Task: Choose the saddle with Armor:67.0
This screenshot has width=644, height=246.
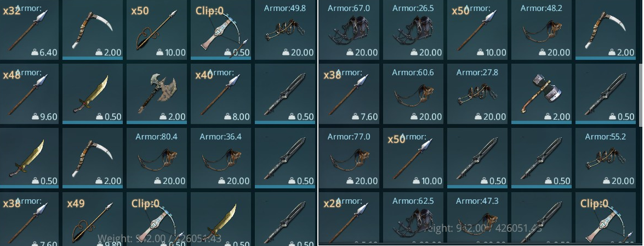Action: pyautogui.click(x=349, y=30)
